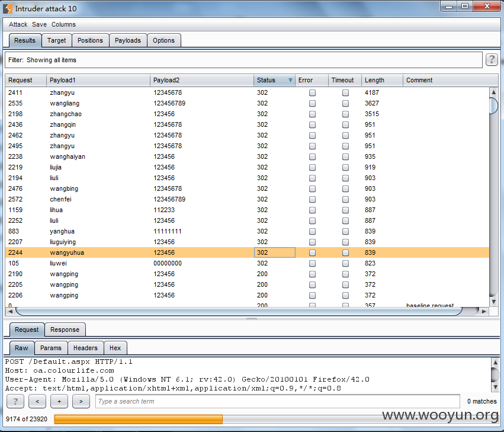Open the filter help question-mark icon
The width and height of the screenshot is (504, 432).
pyautogui.click(x=492, y=60)
